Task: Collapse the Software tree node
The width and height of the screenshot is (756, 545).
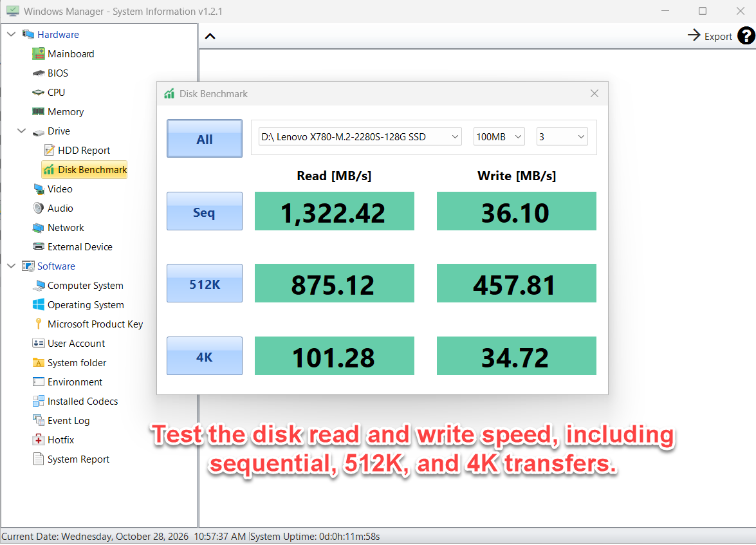Action: point(11,266)
